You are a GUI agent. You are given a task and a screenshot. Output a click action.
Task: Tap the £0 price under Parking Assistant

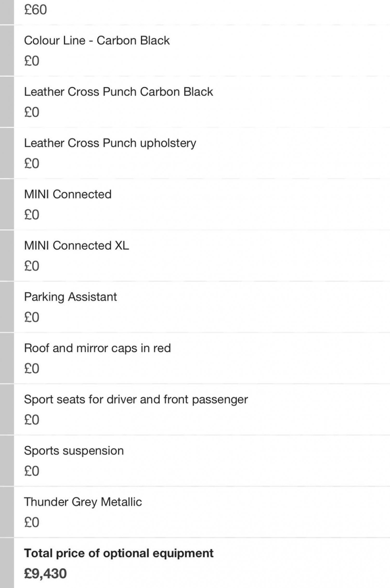(31, 317)
